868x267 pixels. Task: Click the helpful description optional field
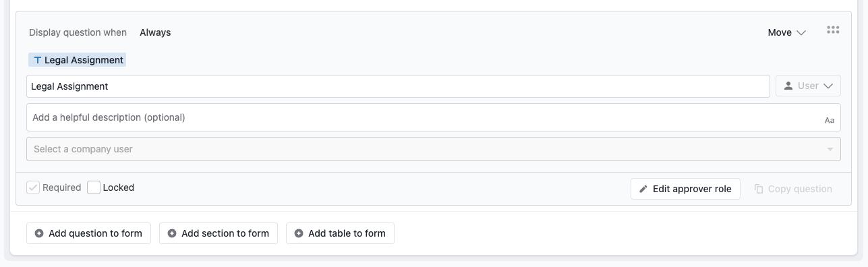[x=434, y=117]
